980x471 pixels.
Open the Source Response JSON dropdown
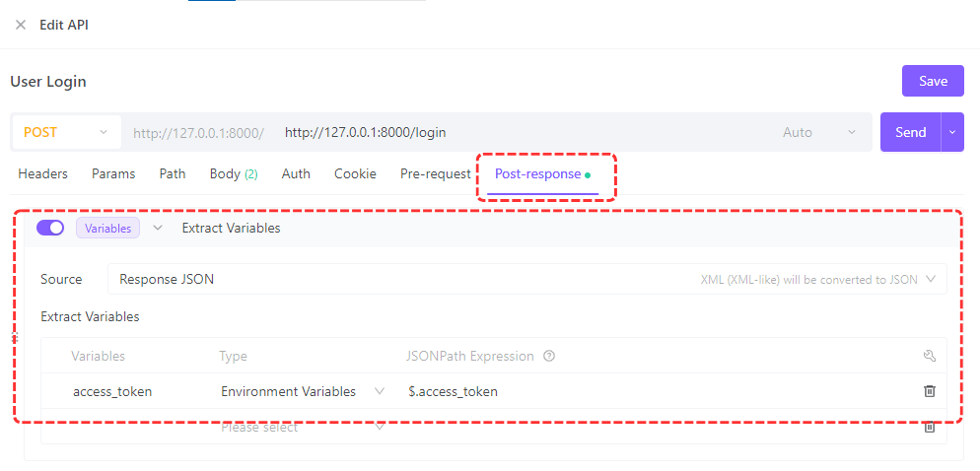[x=526, y=279]
